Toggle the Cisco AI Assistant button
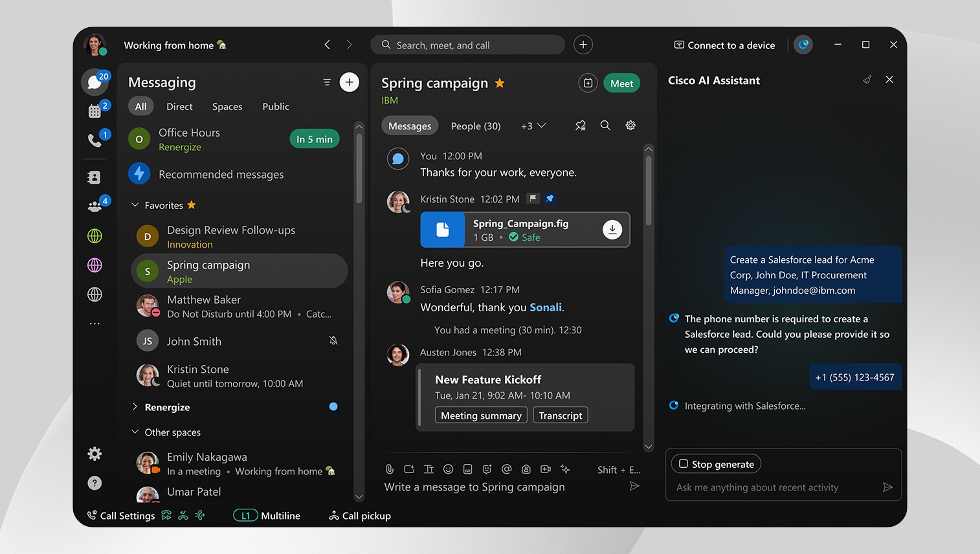 tap(803, 45)
